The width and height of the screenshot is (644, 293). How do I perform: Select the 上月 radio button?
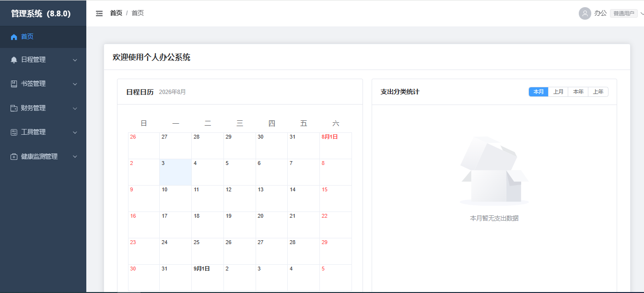coord(558,92)
